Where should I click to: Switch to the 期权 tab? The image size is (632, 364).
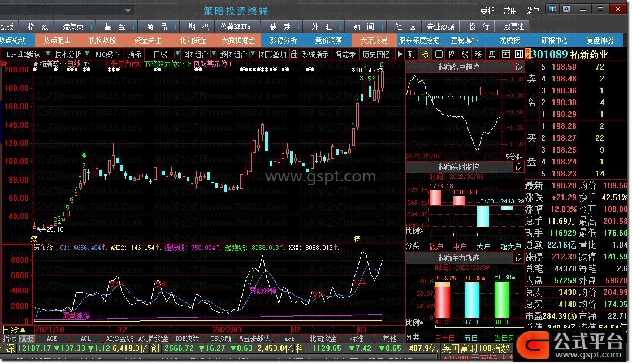point(198,27)
